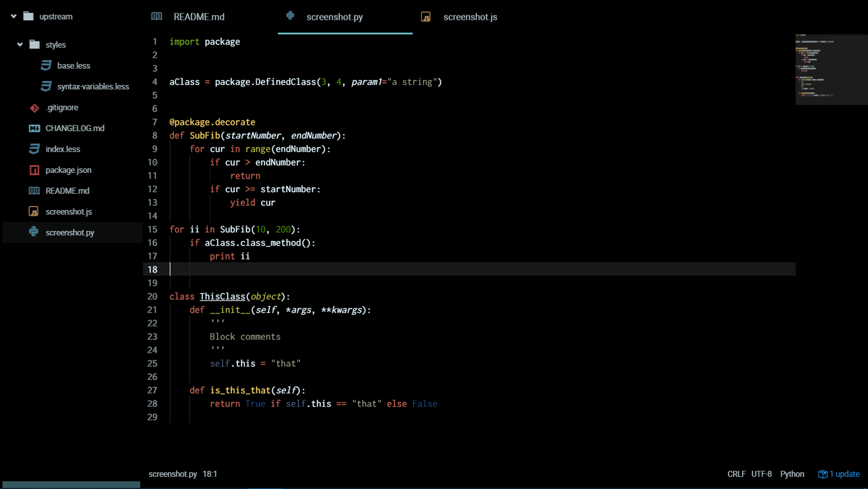The image size is (868, 489).
Task: Click the tree view horizontal scrollbar
Action: click(x=71, y=485)
